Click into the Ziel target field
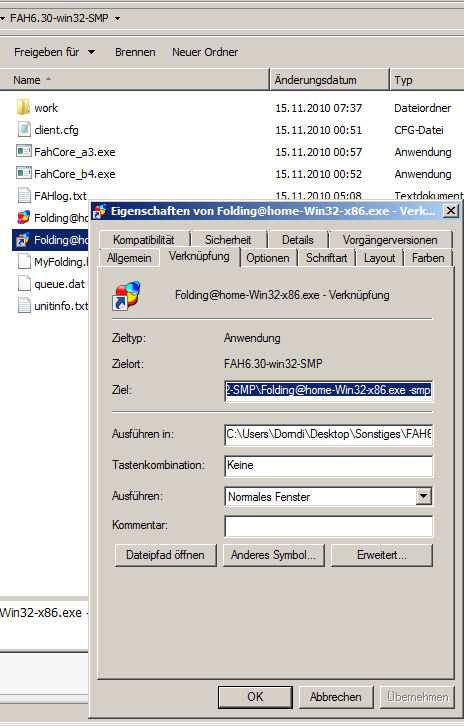Viewport: 464px width, 726px height. coord(328,390)
